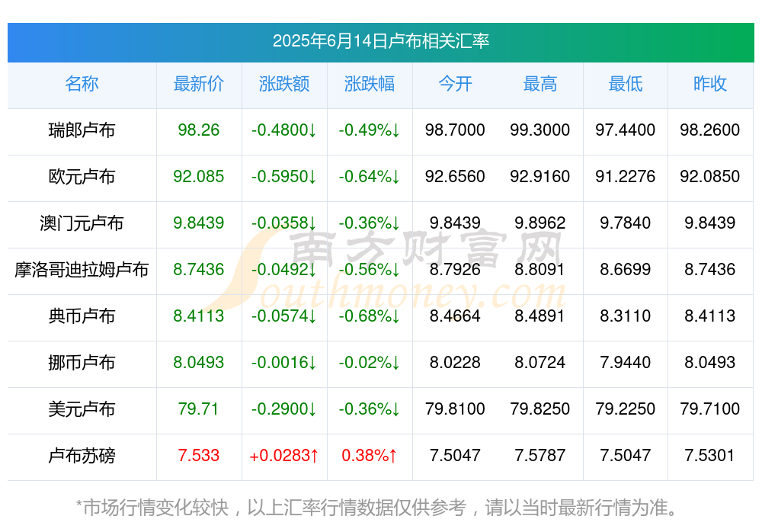Select the 最新价 column header
762x532 pixels.
[199, 84]
